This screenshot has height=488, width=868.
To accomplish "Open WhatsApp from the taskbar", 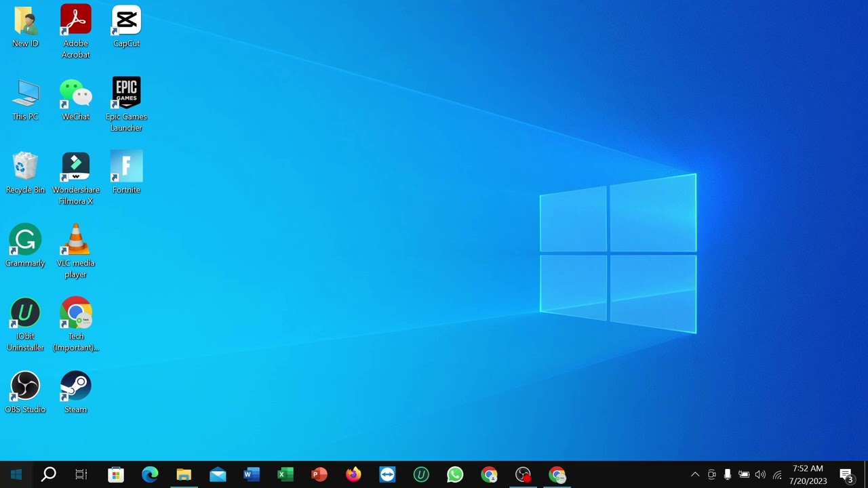I will coord(455,474).
